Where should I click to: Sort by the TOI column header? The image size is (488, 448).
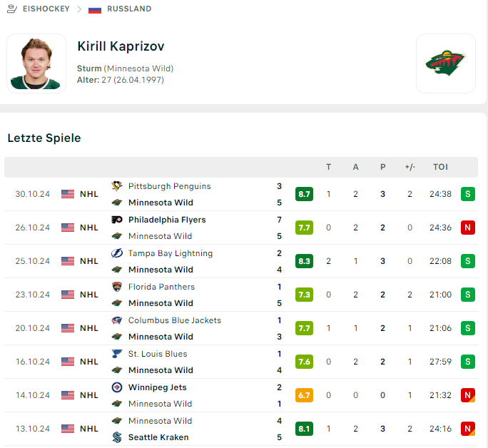pyautogui.click(x=440, y=167)
